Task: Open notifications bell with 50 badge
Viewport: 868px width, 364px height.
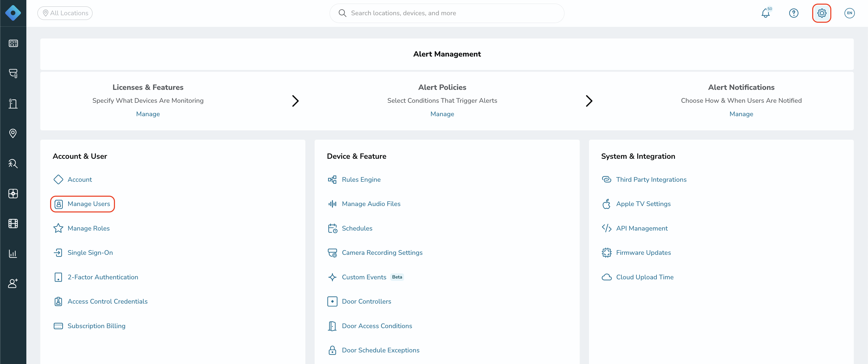Action: pyautogui.click(x=766, y=13)
